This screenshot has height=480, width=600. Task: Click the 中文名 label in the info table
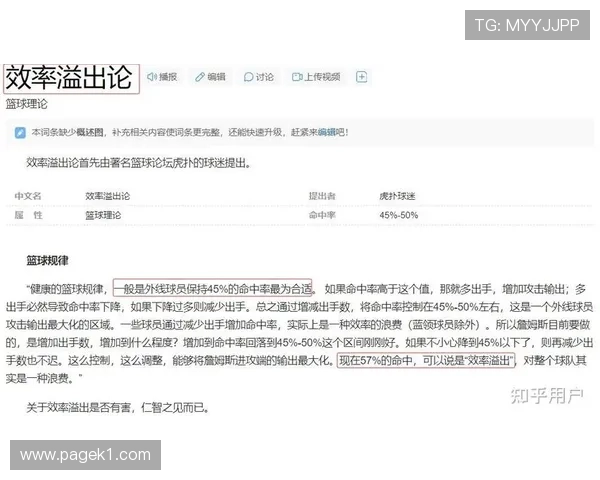(x=28, y=196)
